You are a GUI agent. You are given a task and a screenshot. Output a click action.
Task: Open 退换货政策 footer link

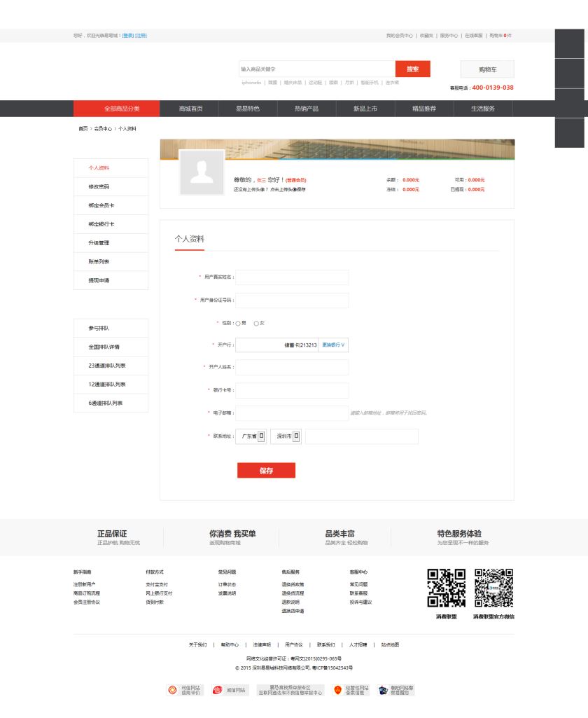(x=293, y=585)
